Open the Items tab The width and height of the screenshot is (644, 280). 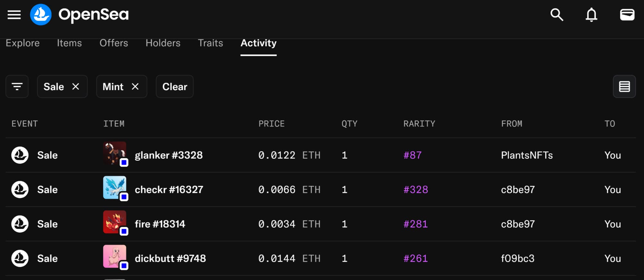click(69, 43)
